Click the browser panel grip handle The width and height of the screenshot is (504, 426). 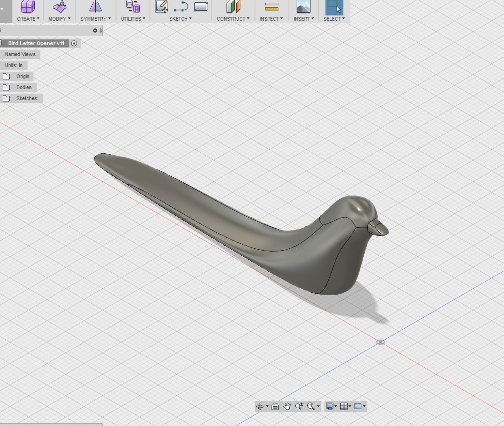(x=101, y=31)
